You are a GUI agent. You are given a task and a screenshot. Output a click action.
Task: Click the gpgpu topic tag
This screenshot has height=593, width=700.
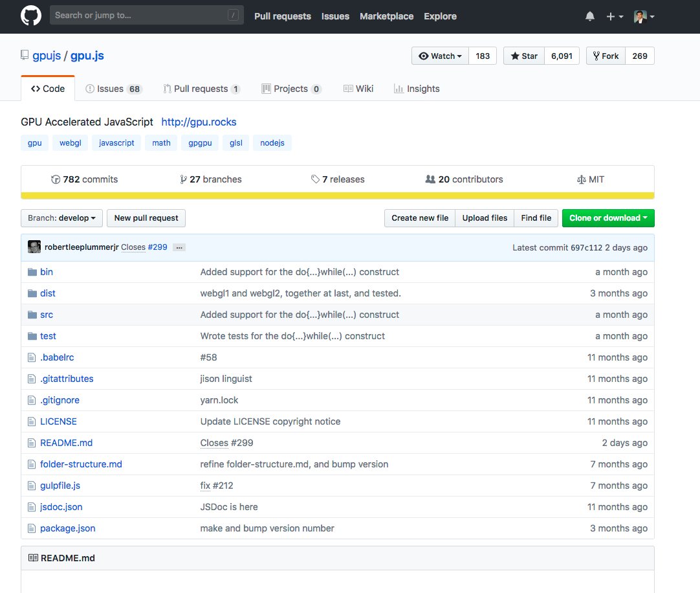pyautogui.click(x=199, y=143)
